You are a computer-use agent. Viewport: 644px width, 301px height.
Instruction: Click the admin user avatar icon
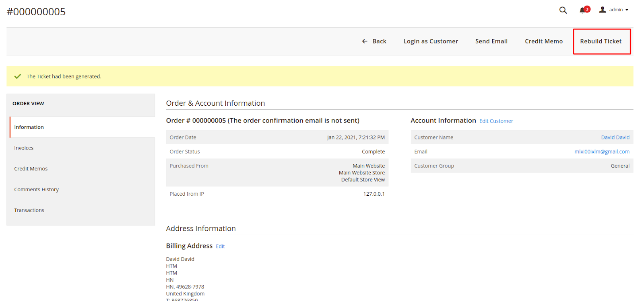[x=602, y=10]
